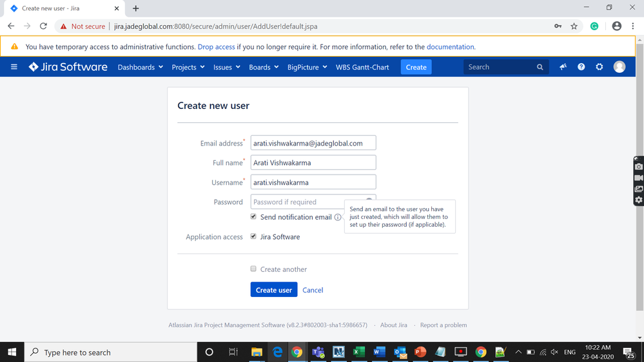Viewport: 644px width, 362px height.
Task: Expand the BigPicture menu
Action: pos(307,67)
